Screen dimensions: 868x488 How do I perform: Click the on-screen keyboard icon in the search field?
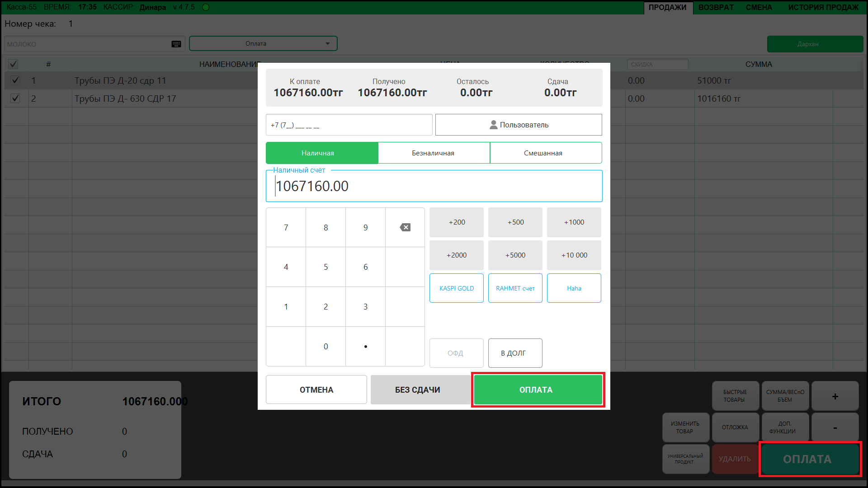point(176,44)
